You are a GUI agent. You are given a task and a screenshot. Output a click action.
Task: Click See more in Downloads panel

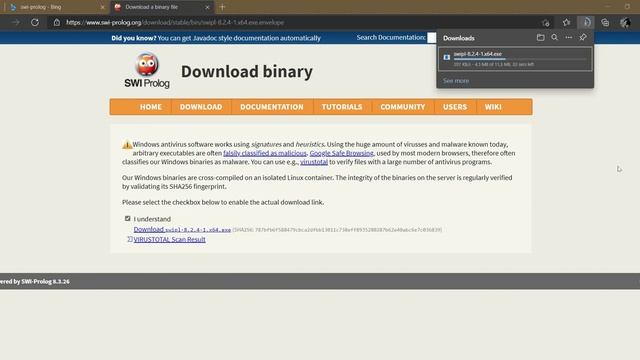coord(456,81)
